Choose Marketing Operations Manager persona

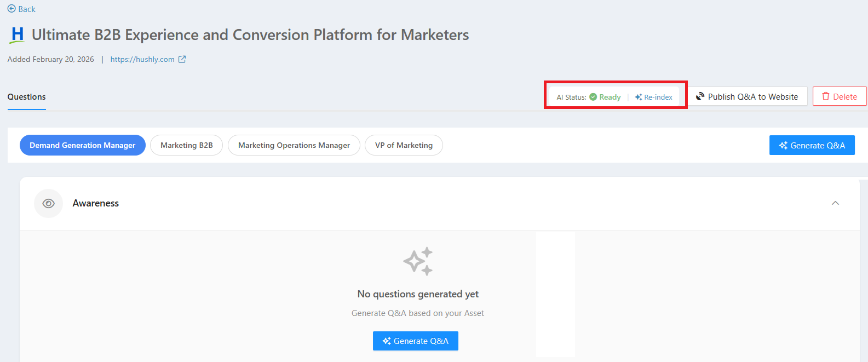click(294, 145)
